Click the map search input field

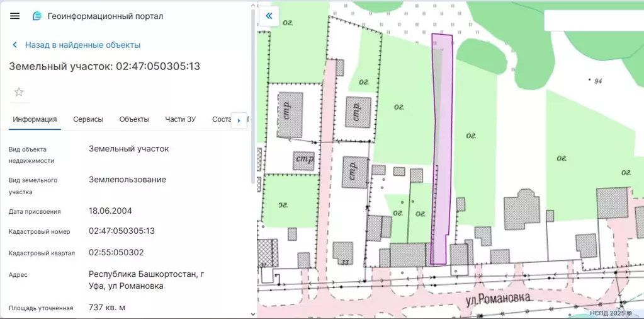pyautogui.click(x=594, y=20)
